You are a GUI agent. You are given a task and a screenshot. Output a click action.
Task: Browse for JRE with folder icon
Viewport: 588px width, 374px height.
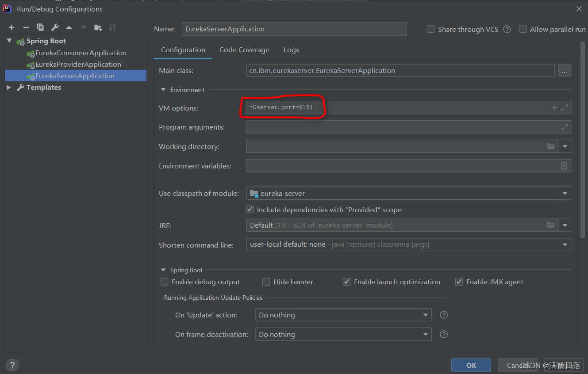point(551,225)
